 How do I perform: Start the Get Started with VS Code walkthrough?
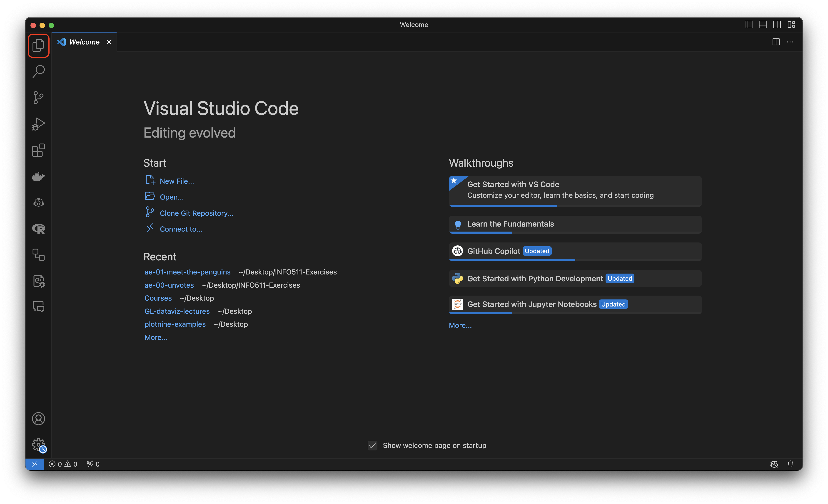[x=575, y=190]
